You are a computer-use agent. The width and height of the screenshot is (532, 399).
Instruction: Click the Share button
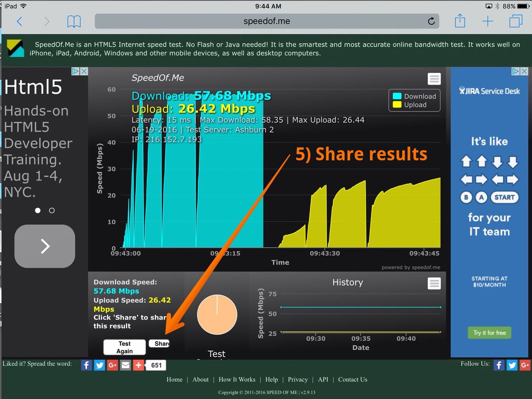tap(160, 343)
